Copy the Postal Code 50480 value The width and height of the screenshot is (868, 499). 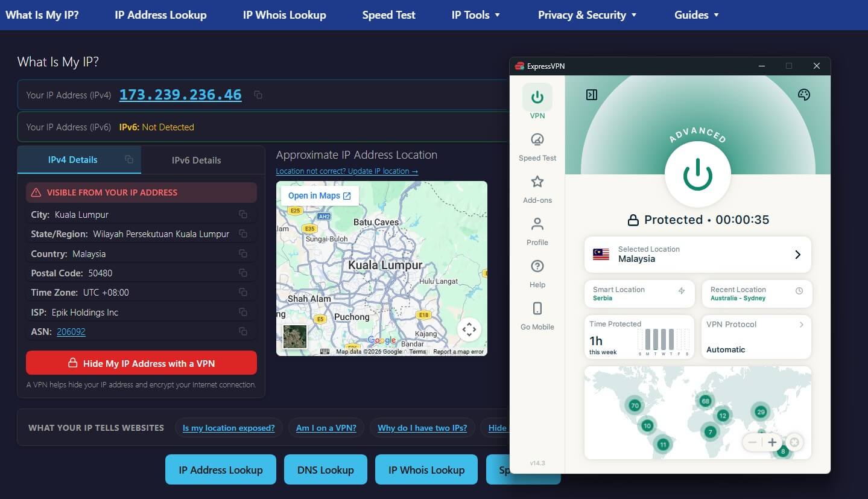(x=243, y=273)
